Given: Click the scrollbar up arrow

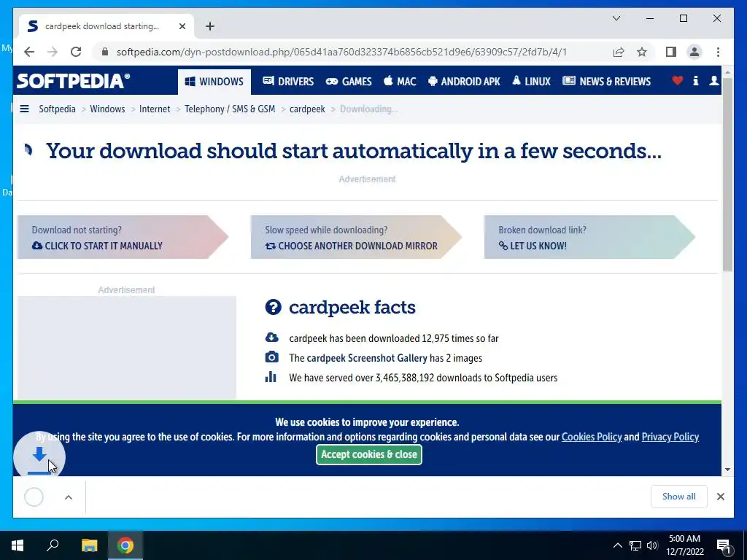Looking at the screenshot, I should (x=727, y=72).
